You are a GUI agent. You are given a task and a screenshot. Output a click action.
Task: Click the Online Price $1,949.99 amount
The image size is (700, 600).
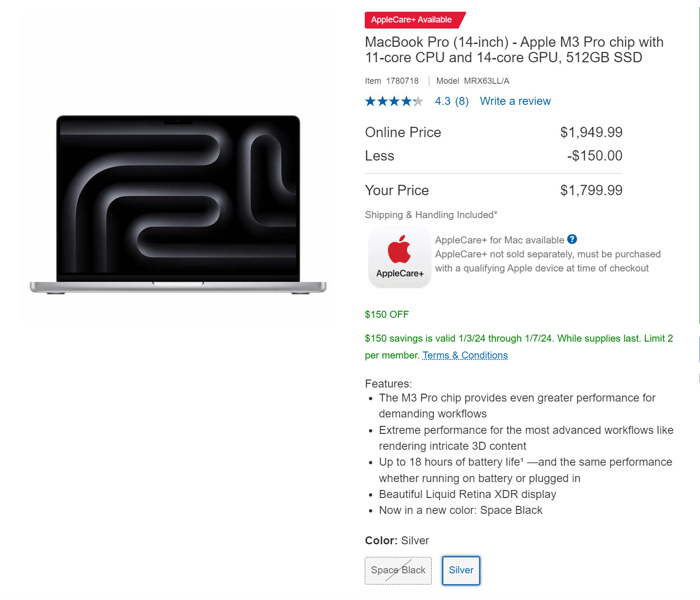pos(591,132)
